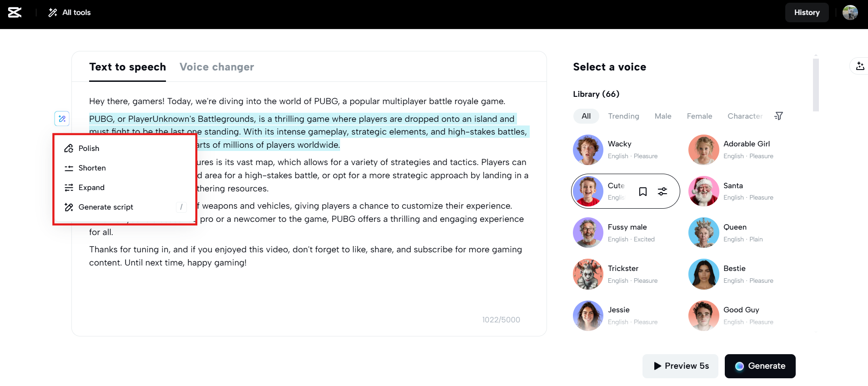Click the upload icon at right edge

pos(860,66)
